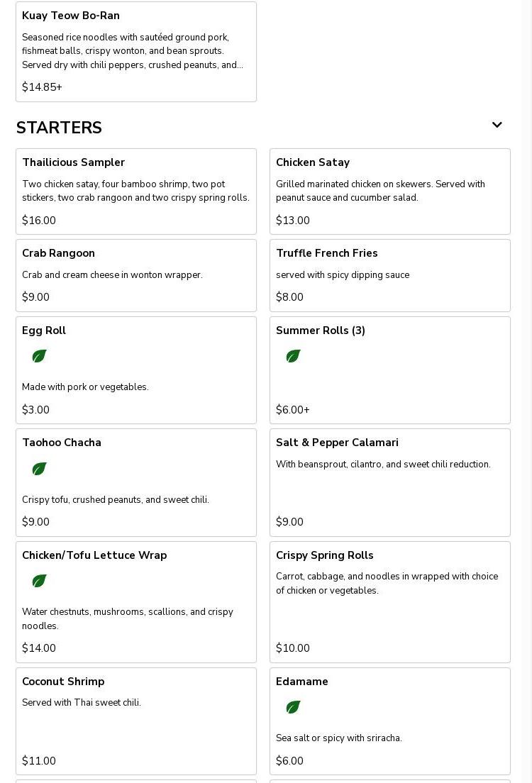Screen dimensions: 532x783
Task: Click the leaf icon on Chicken/Tofu Lettuce Wrap
Action: tap(39, 581)
